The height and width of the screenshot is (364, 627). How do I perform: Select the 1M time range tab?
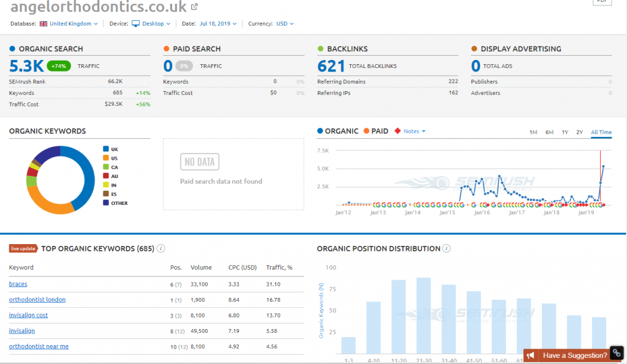click(x=533, y=132)
